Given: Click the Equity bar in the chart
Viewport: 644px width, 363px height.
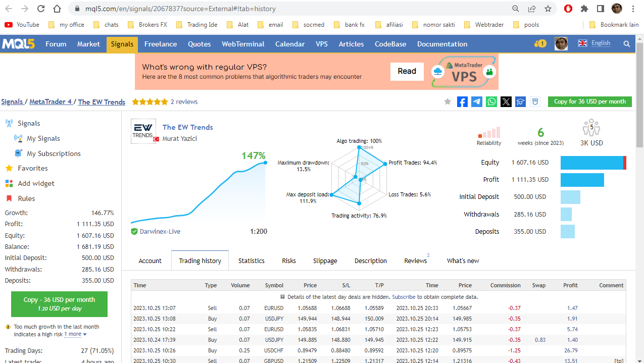Looking at the screenshot, I should (x=593, y=163).
